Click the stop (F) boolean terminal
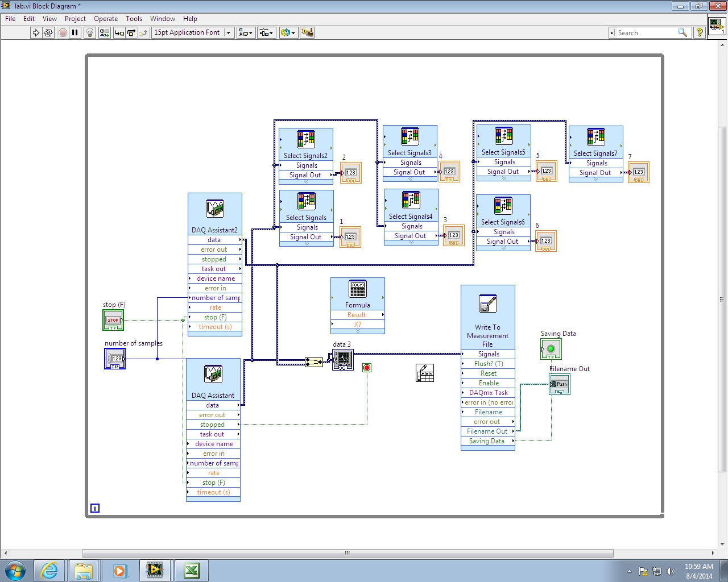The height and width of the screenshot is (582, 728). [x=113, y=320]
